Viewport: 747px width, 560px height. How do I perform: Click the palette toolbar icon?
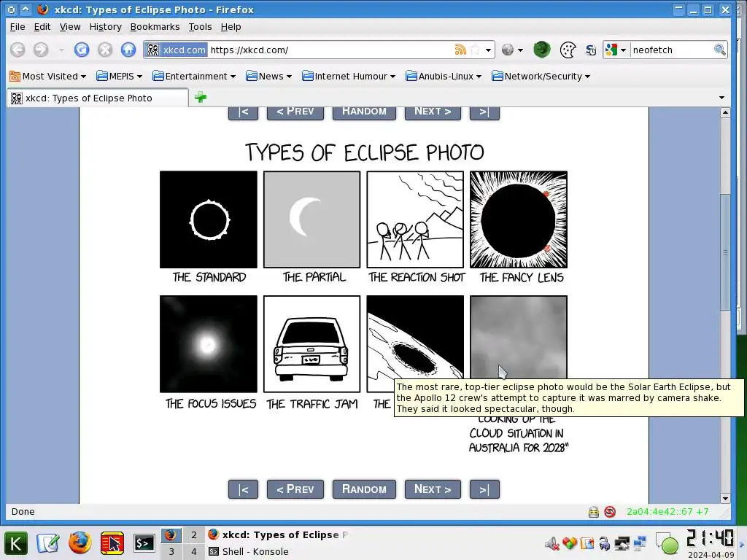(568, 50)
